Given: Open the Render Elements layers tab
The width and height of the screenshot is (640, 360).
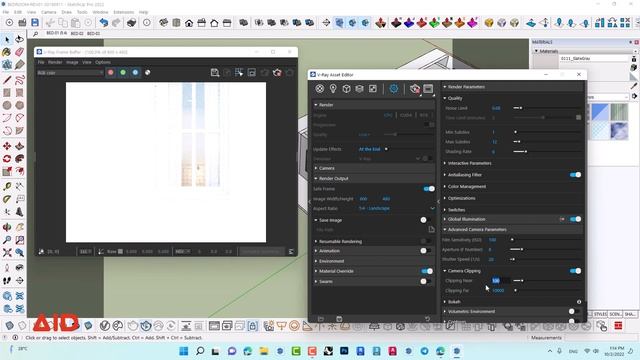Looking at the screenshot, I should point(360,89).
